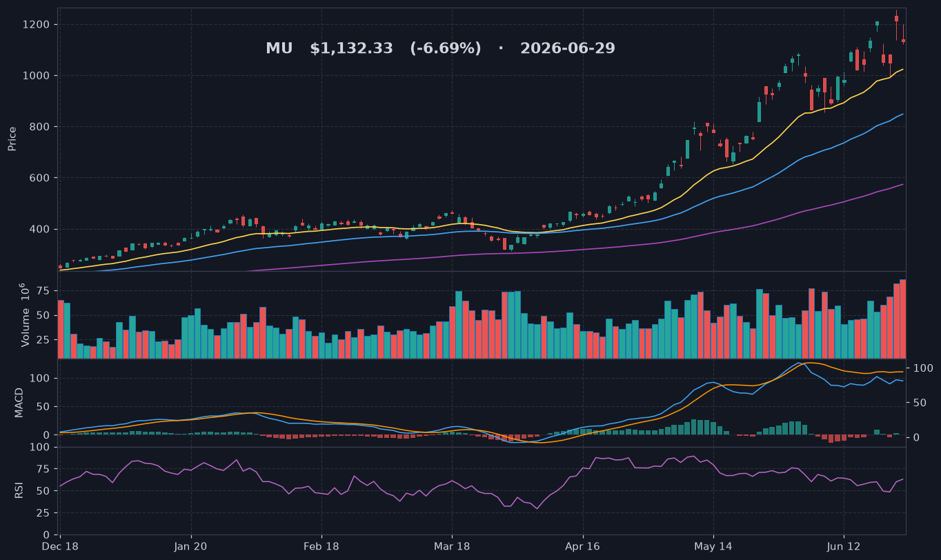Viewport: 941px width, 560px height.
Task: Click the 25 tick on the RSI axis
Action: pyautogui.click(x=43, y=513)
